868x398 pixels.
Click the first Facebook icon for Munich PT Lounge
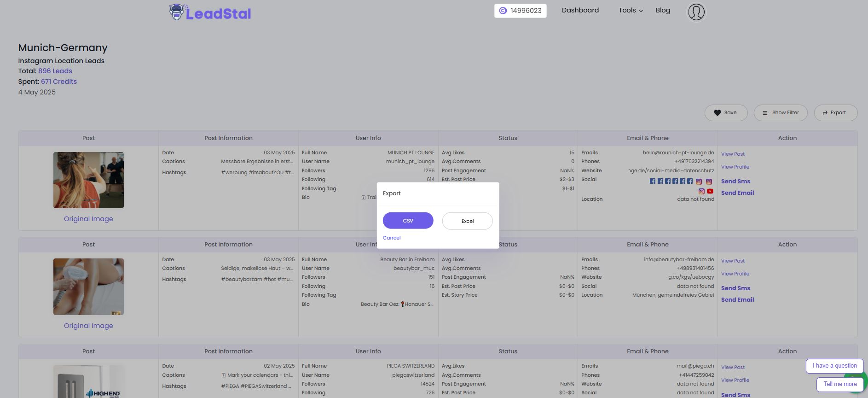click(x=652, y=181)
